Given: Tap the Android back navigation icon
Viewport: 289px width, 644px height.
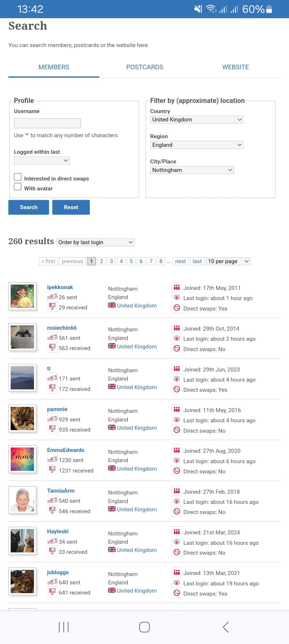Looking at the screenshot, I should tap(226, 627).
